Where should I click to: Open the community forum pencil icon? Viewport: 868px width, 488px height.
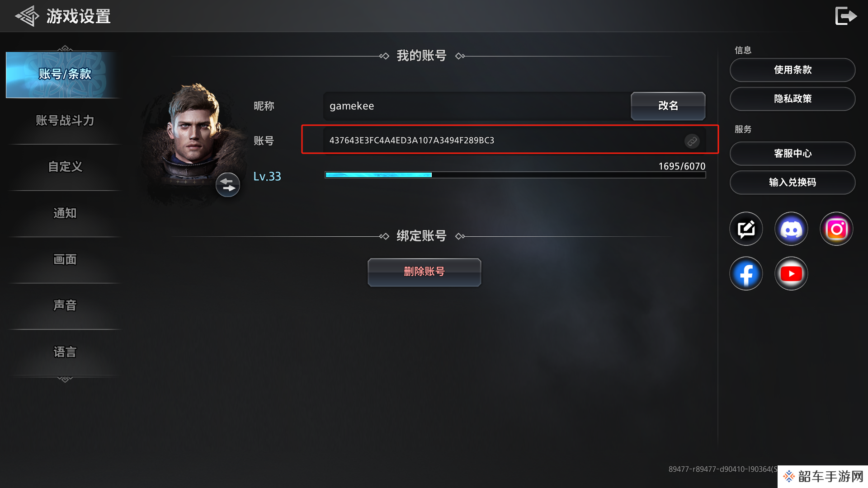click(x=746, y=229)
